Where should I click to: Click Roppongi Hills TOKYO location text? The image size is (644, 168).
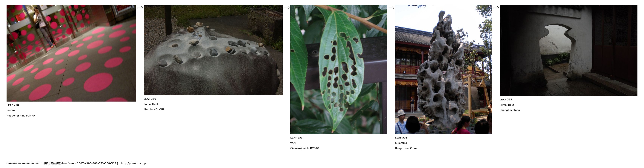(x=21, y=116)
